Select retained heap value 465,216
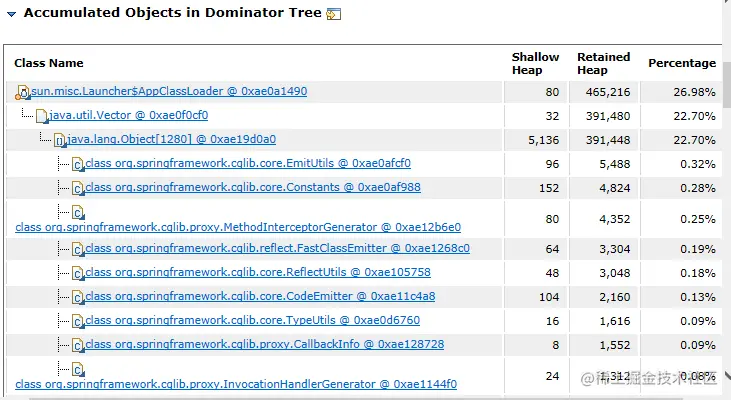This screenshot has height=400, width=731. (608, 92)
